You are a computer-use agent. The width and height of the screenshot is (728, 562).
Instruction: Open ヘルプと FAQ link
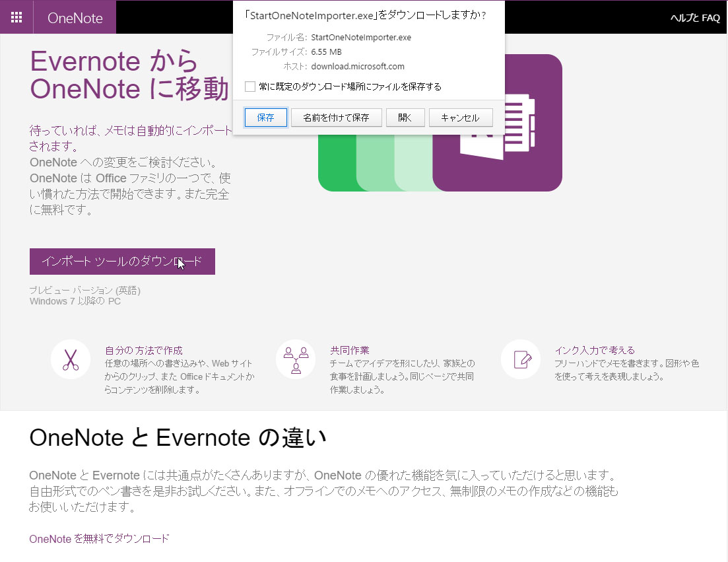tap(694, 18)
